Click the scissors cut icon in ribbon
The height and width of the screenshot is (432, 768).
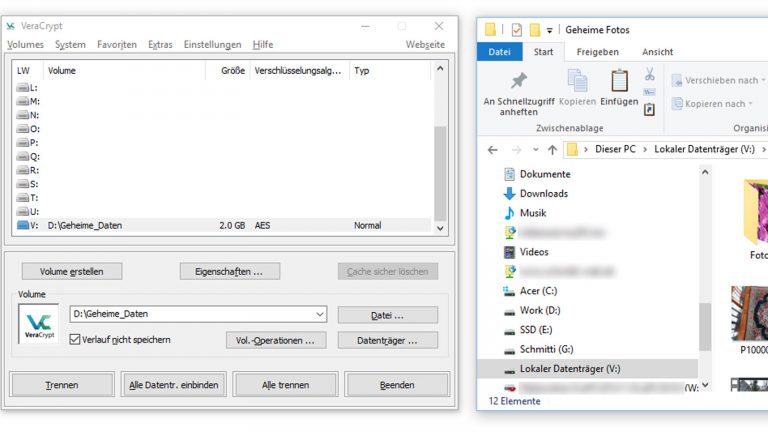pos(649,74)
